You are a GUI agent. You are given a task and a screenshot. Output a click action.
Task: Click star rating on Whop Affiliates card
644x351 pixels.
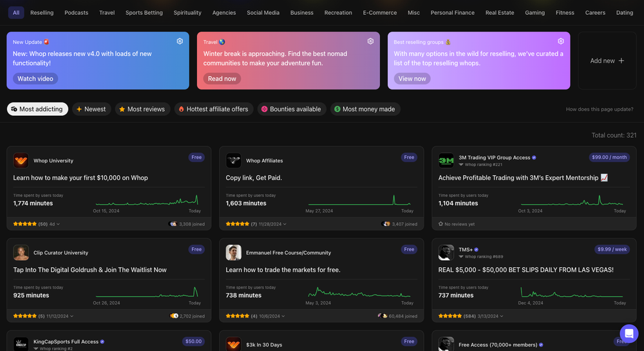(x=238, y=224)
